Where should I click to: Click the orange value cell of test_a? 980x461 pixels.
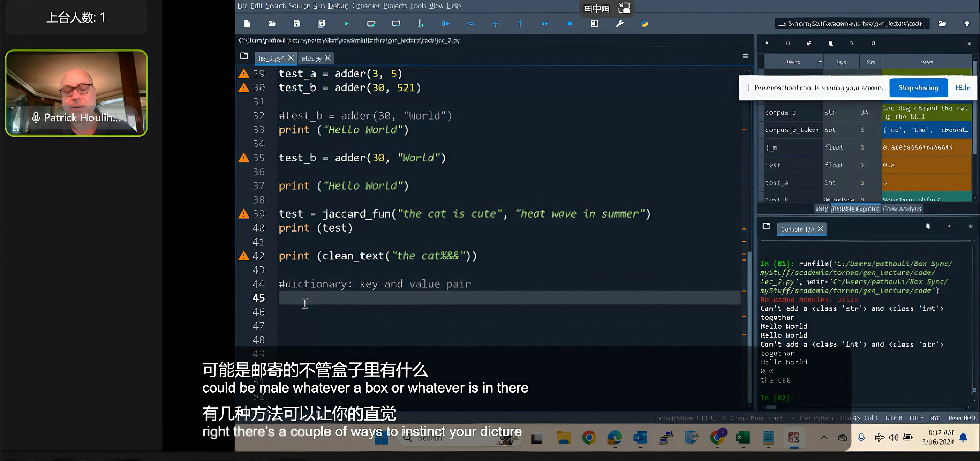pyautogui.click(x=926, y=183)
